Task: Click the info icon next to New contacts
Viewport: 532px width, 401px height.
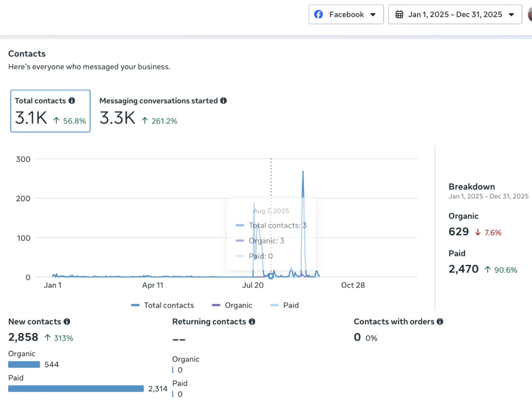Action: [67, 322]
